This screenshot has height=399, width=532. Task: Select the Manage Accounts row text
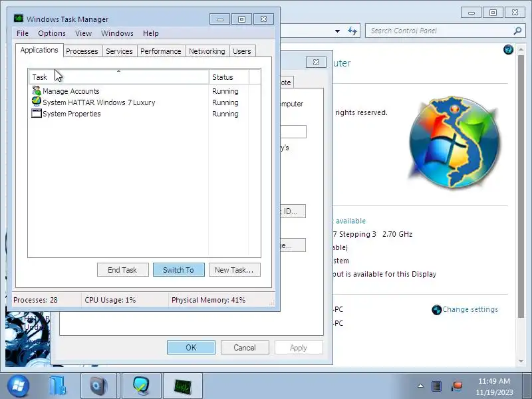pos(71,91)
